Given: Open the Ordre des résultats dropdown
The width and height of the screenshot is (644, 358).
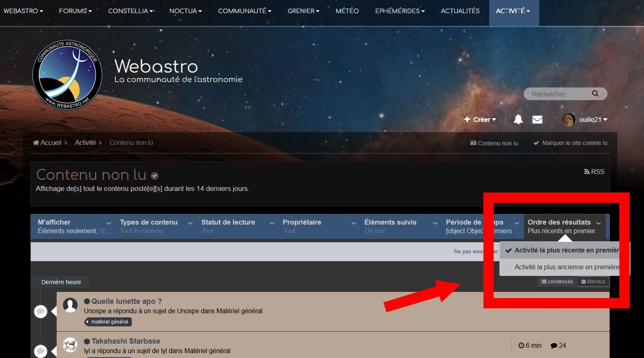Looking at the screenshot, I should (565, 226).
